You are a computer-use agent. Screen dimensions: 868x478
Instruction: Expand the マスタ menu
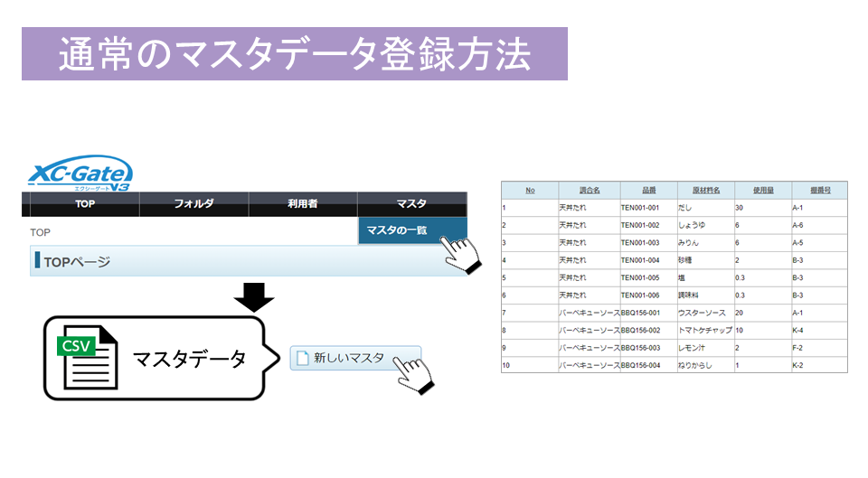click(411, 204)
